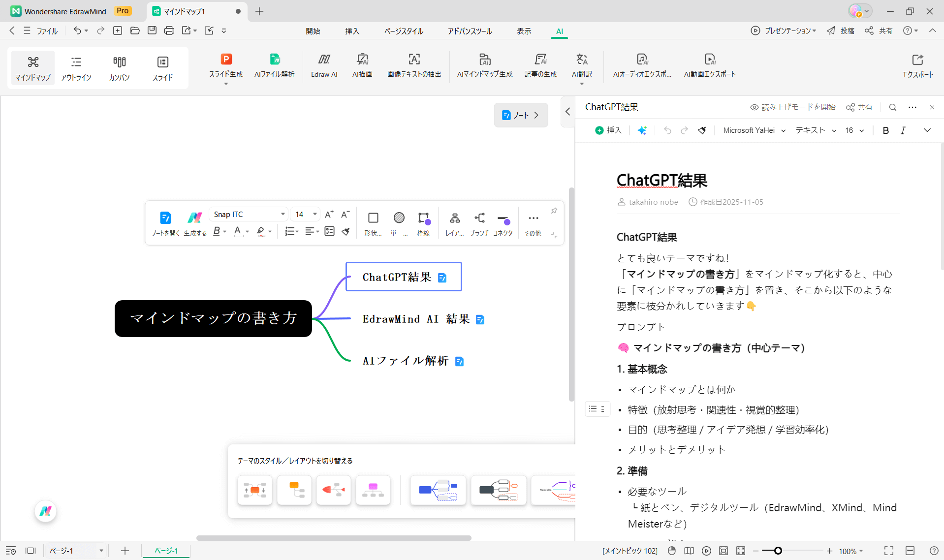
Task: Switch to the 表示 ribbon tab
Action: (x=524, y=31)
